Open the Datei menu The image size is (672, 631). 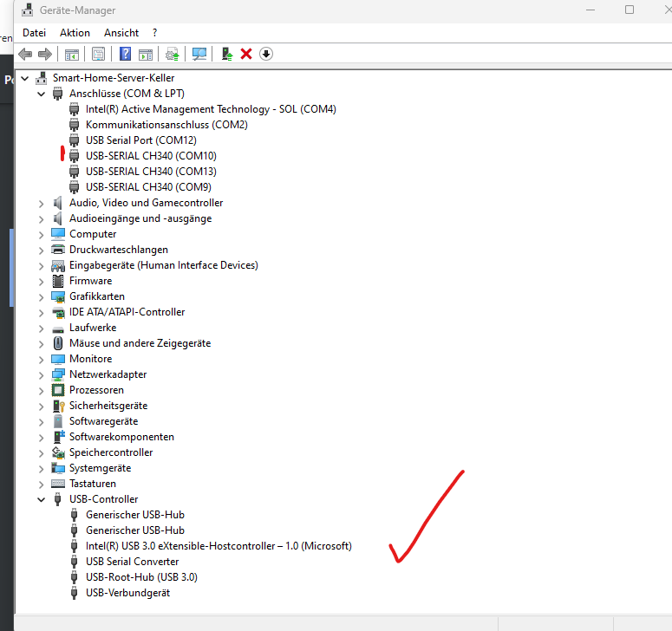tap(35, 33)
